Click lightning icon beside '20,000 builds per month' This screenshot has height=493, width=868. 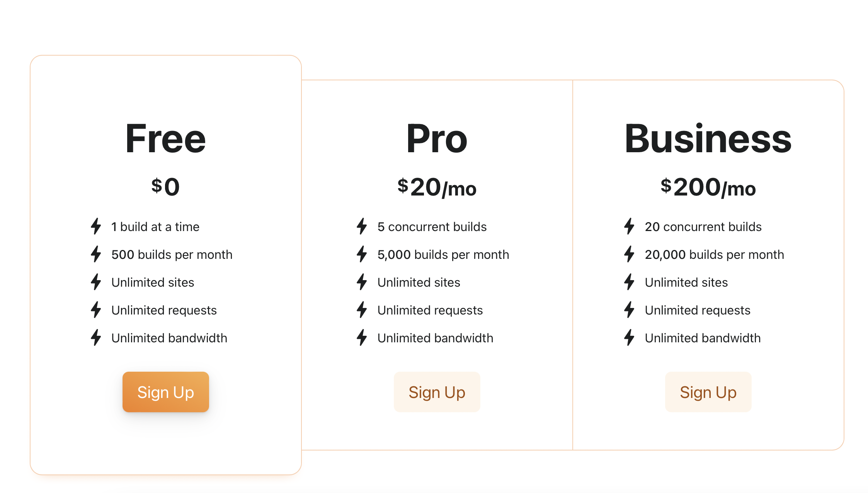coord(629,254)
